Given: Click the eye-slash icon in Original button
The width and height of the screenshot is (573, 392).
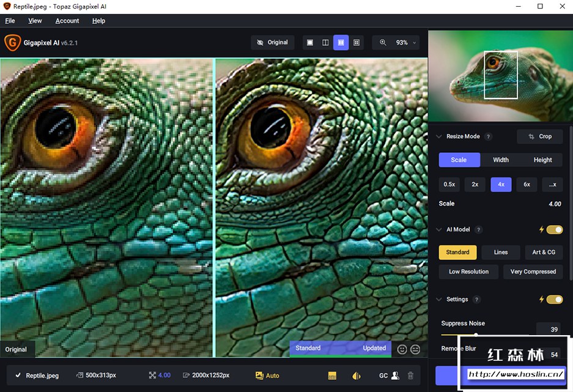Looking at the screenshot, I should pos(260,42).
